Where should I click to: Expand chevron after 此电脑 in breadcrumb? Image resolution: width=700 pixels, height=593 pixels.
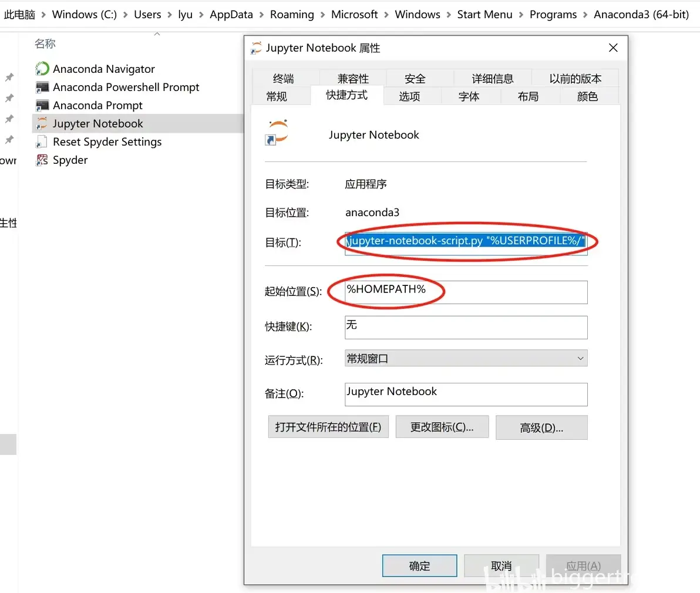coord(43,15)
